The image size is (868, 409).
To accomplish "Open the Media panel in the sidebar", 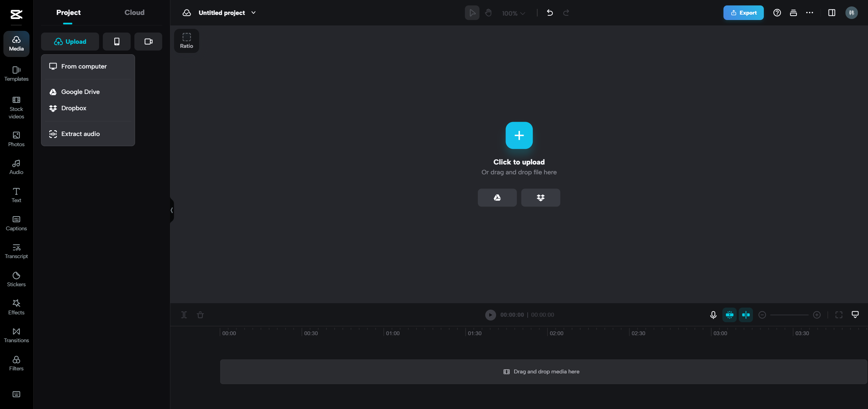I will tap(16, 43).
